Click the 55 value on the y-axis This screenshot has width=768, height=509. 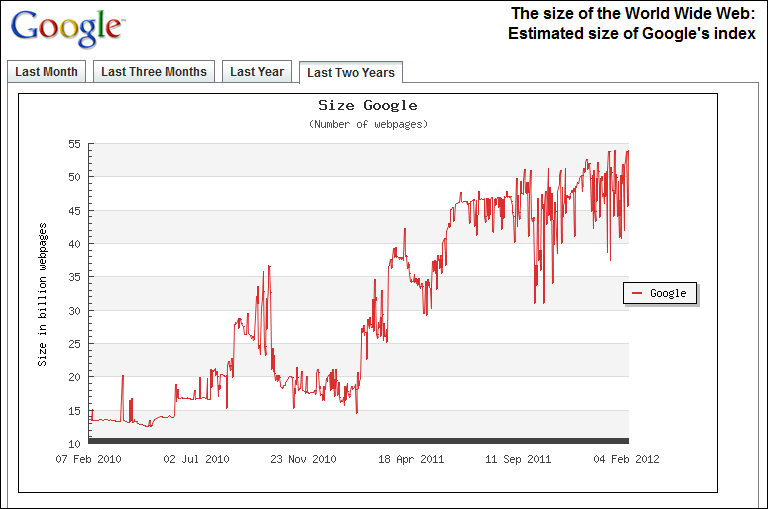[x=74, y=144]
